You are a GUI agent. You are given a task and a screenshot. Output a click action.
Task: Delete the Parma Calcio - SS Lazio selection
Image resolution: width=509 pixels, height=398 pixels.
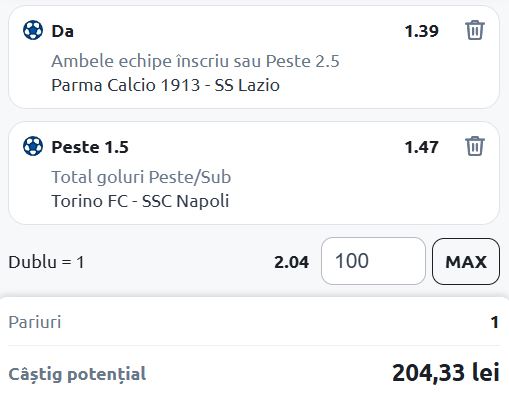pyautogui.click(x=475, y=30)
